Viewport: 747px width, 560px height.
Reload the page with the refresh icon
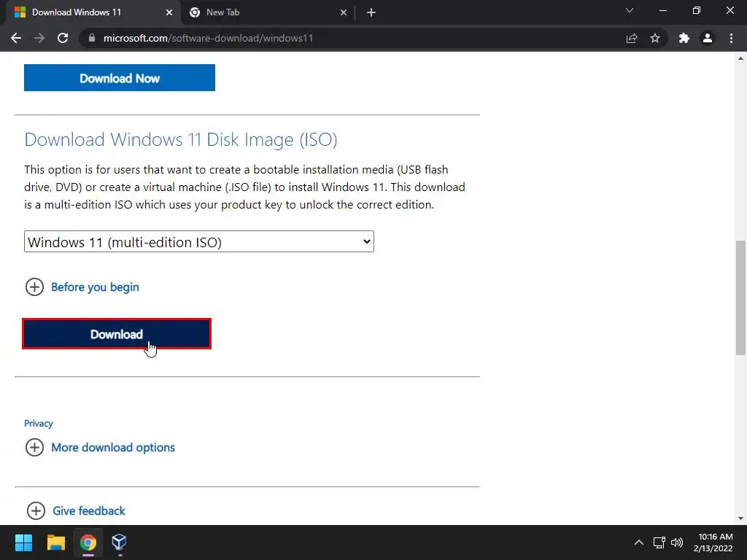[x=63, y=38]
